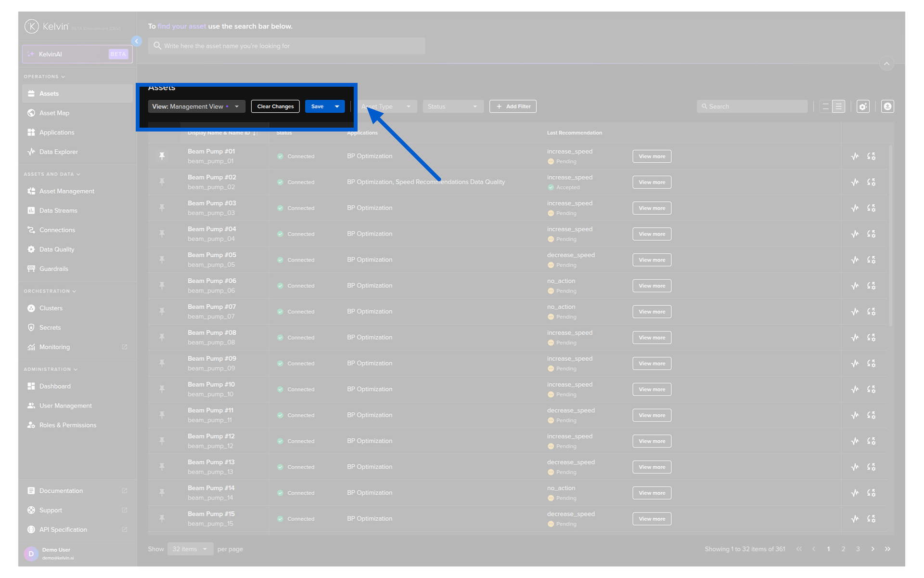The height and width of the screenshot is (578, 924).
Task: Pin the Beam Pump #05 row
Action: [x=162, y=260]
